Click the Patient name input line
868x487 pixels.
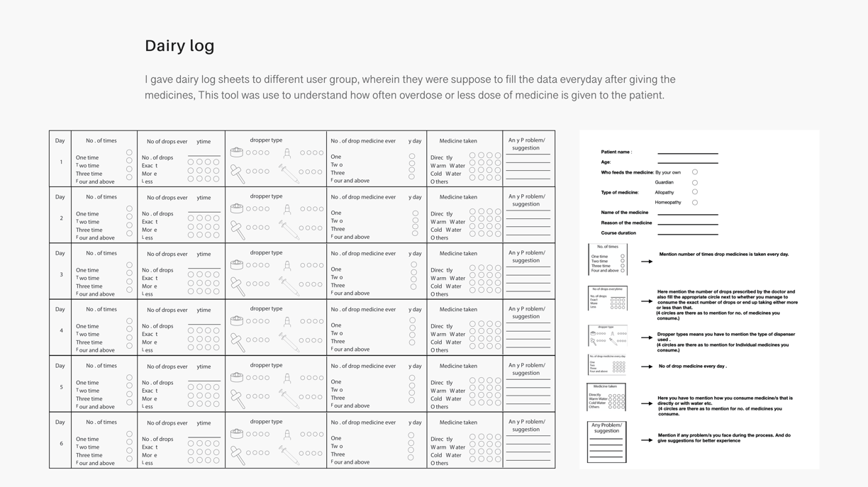pos(688,153)
